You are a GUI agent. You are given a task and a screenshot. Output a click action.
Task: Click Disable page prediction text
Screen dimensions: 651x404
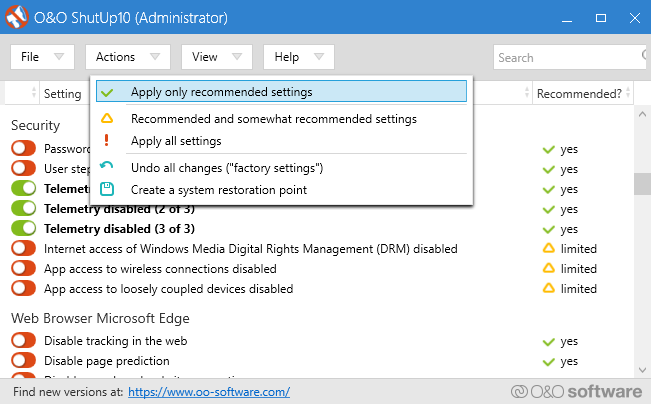pos(107,361)
